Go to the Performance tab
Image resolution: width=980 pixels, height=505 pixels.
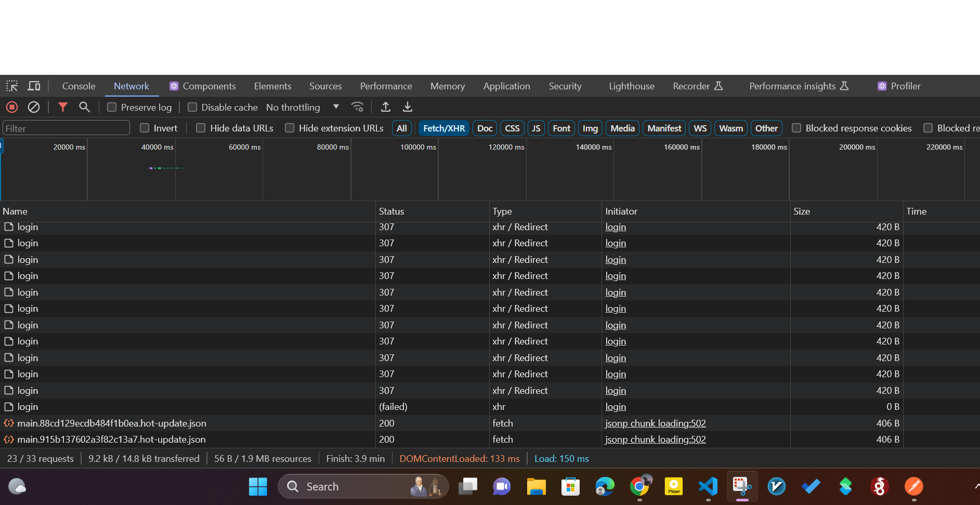(386, 86)
